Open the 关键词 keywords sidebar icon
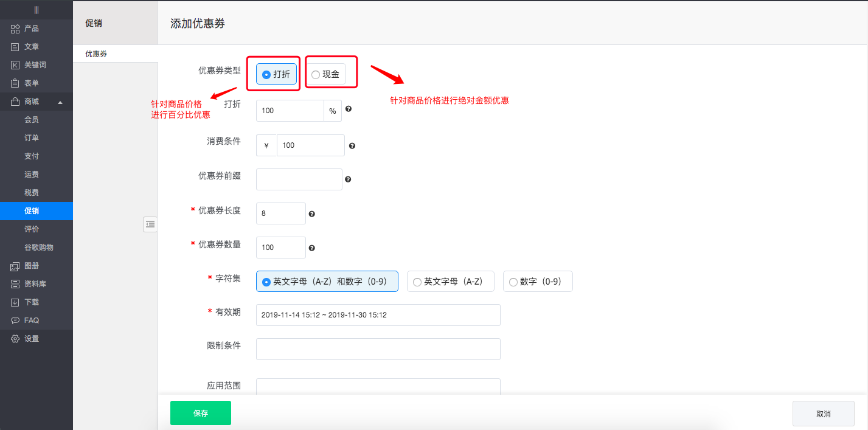The height and width of the screenshot is (430, 868). [x=15, y=65]
